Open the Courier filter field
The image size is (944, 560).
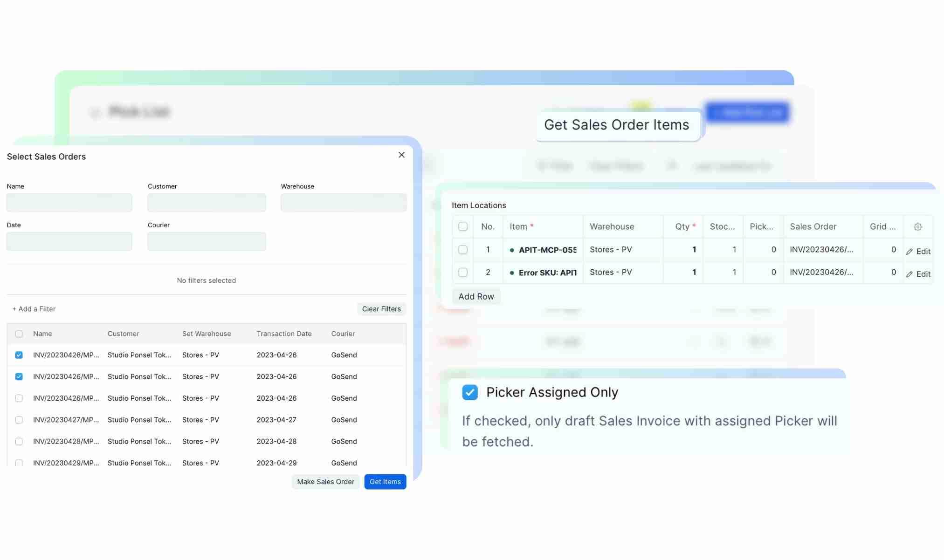[x=207, y=242]
